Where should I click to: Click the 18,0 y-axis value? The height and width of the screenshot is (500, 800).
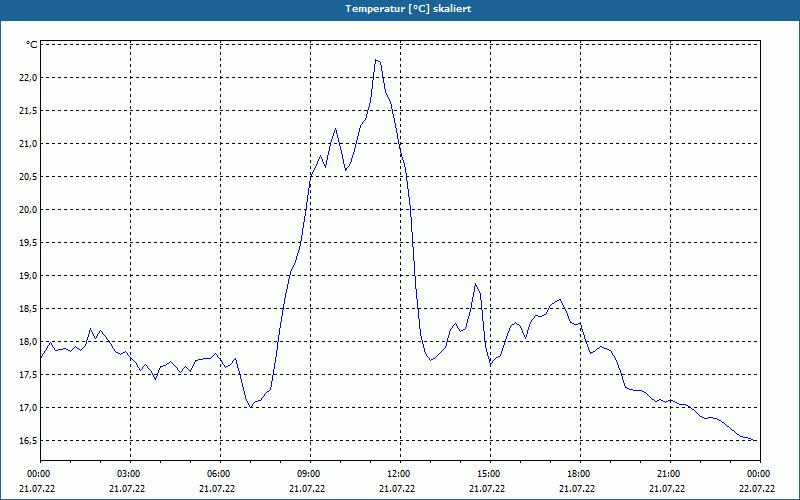click(29, 342)
